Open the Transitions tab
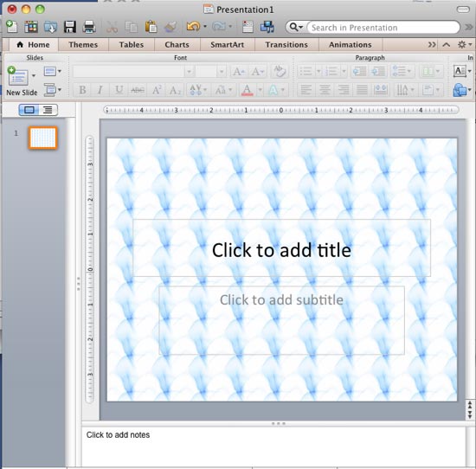This screenshot has width=476, height=469. click(x=286, y=45)
